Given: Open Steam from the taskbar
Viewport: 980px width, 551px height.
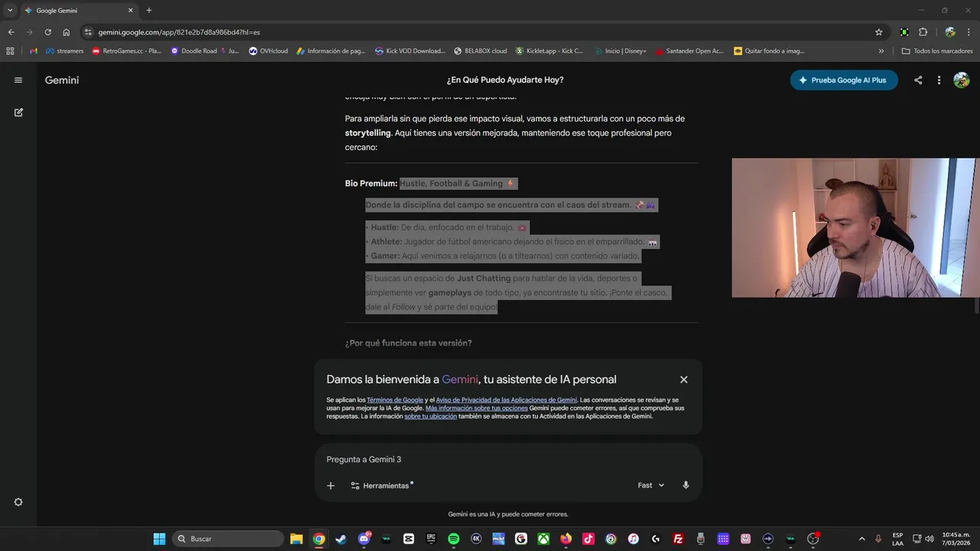Looking at the screenshot, I should click(341, 539).
